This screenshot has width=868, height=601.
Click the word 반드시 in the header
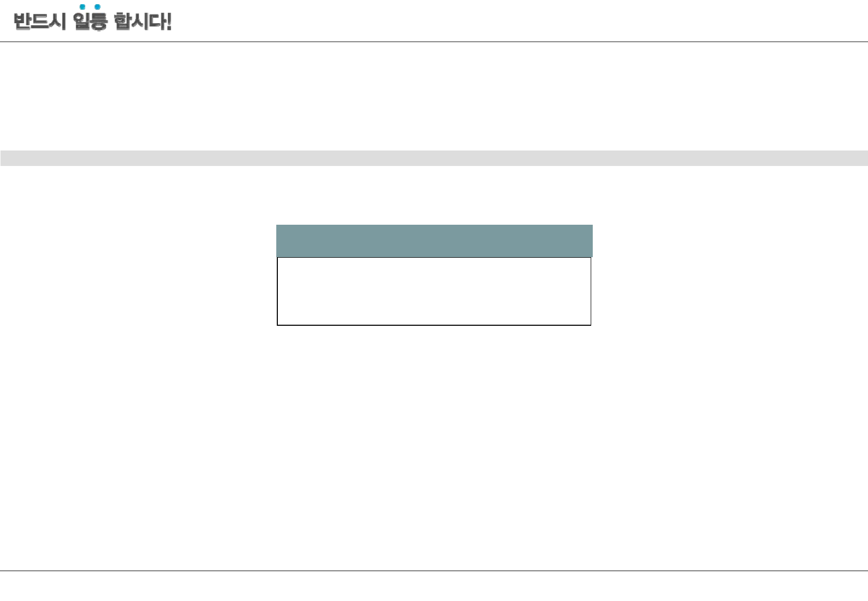pyautogui.click(x=40, y=22)
